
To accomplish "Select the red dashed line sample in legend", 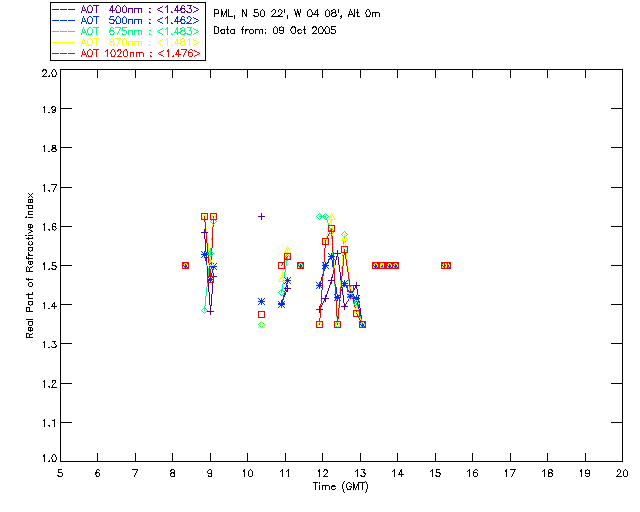I will coord(63,53).
